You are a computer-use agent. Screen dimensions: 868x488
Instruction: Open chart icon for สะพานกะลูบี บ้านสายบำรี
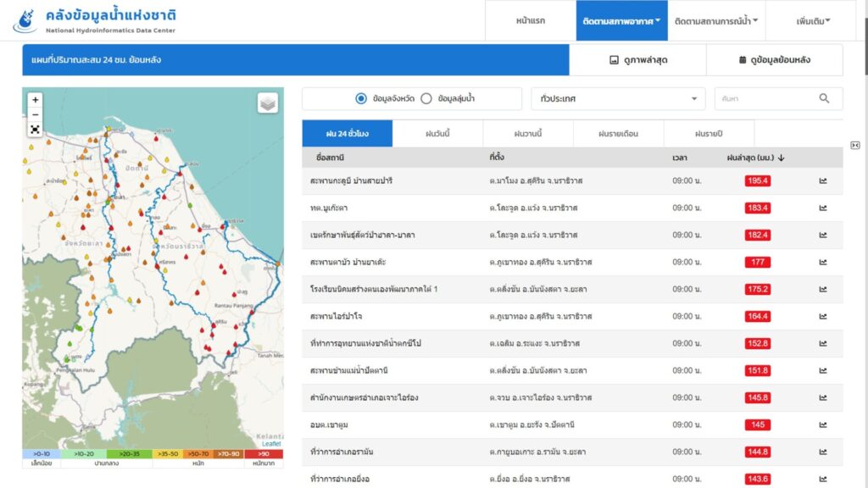pos(822,180)
